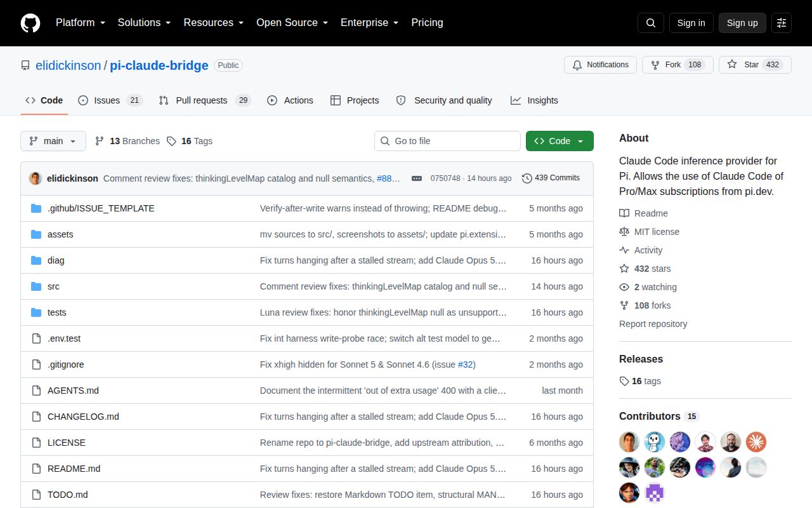The width and height of the screenshot is (812, 508).
Task: Click the Activity pulse icon
Action: pyautogui.click(x=624, y=250)
